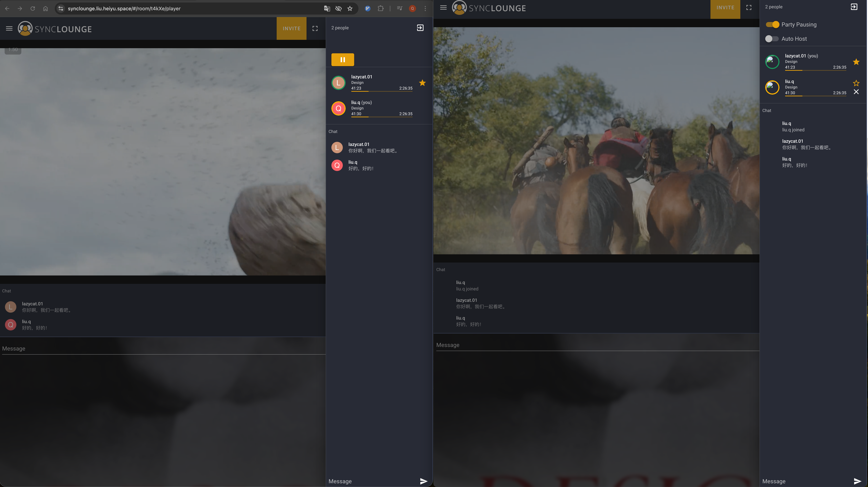868x487 pixels.
Task: Click liu.q avatar in right sidebar list
Action: (x=772, y=88)
